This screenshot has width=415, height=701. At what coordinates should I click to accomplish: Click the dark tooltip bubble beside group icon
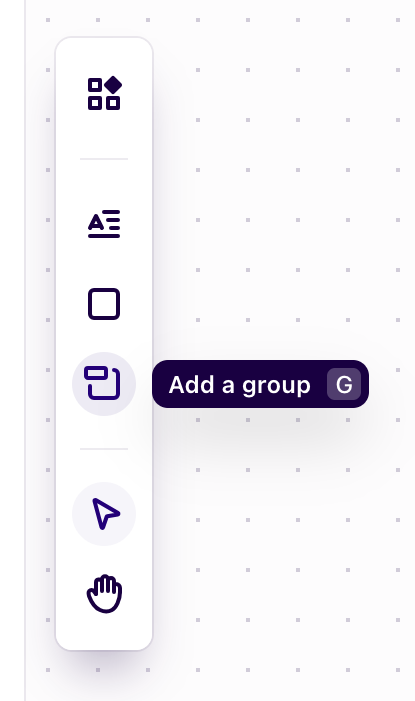coord(261,384)
